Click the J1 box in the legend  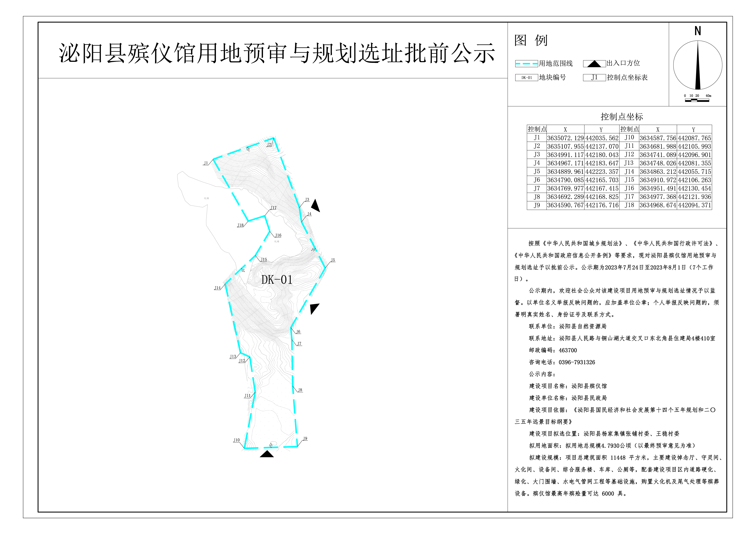(594, 78)
